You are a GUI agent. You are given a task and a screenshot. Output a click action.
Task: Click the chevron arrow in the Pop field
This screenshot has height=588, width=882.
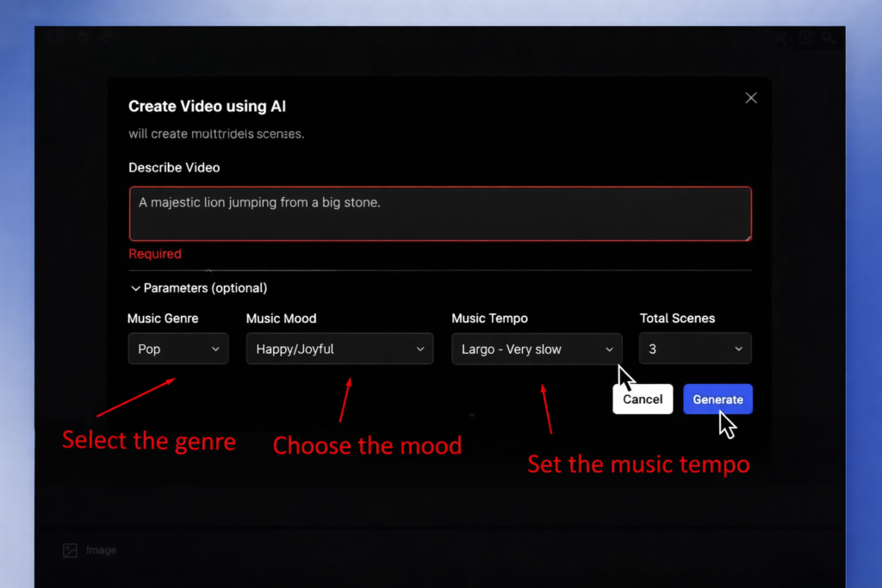pyautogui.click(x=215, y=350)
